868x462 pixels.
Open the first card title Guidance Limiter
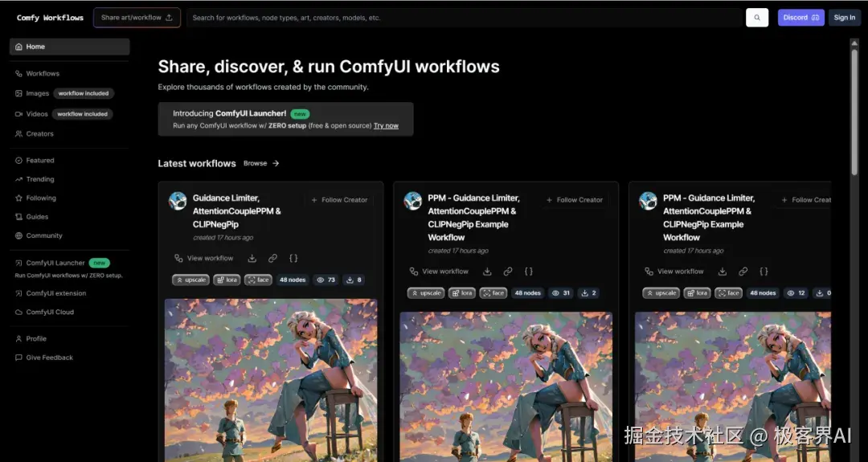237,211
